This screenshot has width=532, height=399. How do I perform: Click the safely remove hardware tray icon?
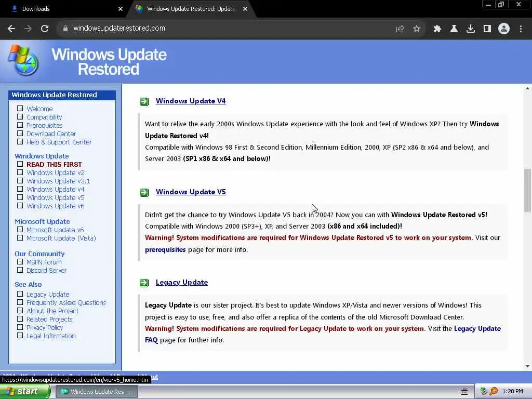coord(484,391)
